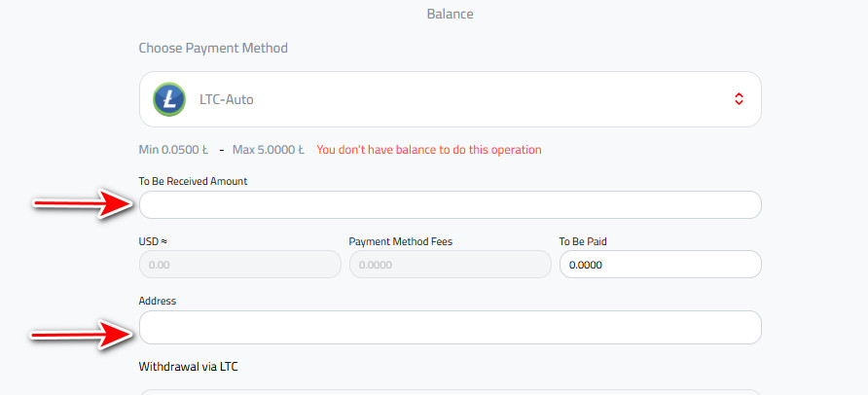Click the Min 0.0500 Ł limit text
Viewport: 868px width, 395px height.
(173, 150)
